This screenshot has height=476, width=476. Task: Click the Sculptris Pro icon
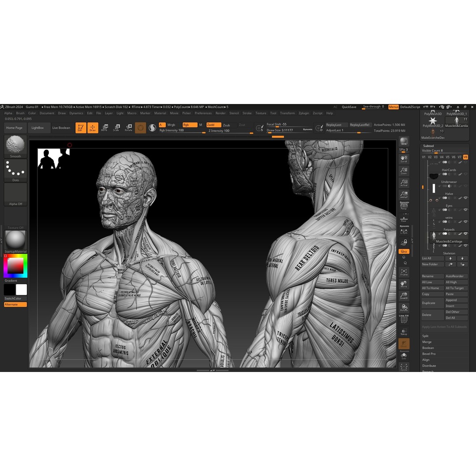pos(152,128)
